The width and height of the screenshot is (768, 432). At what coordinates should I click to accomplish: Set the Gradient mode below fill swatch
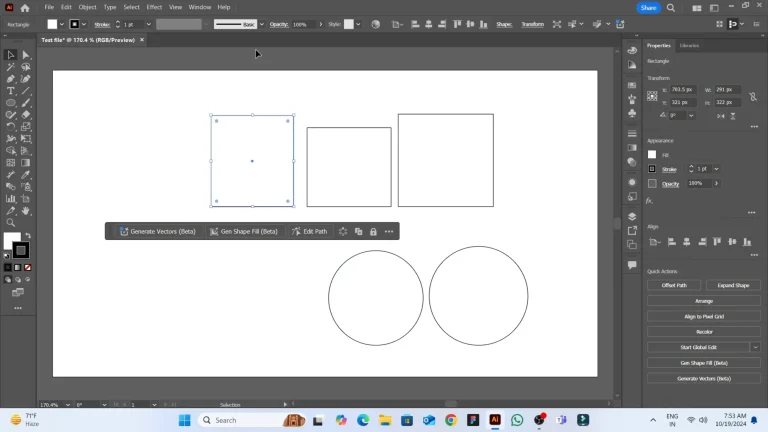click(18, 267)
